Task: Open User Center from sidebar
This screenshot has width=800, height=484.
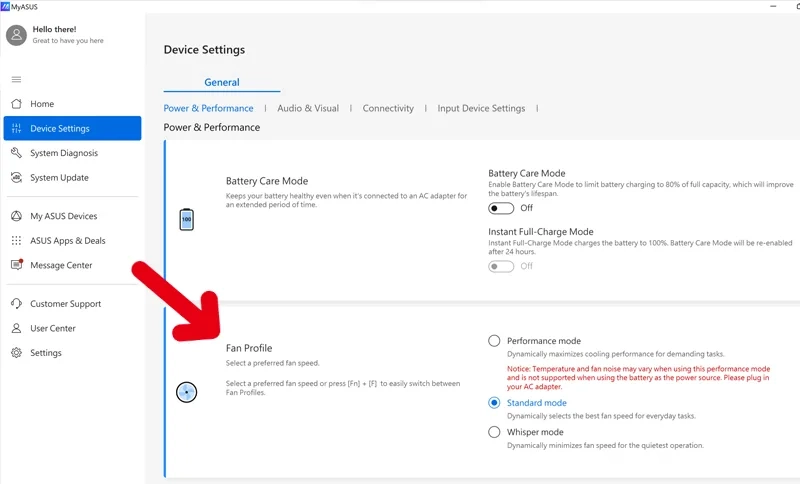Action: click(x=52, y=328)
